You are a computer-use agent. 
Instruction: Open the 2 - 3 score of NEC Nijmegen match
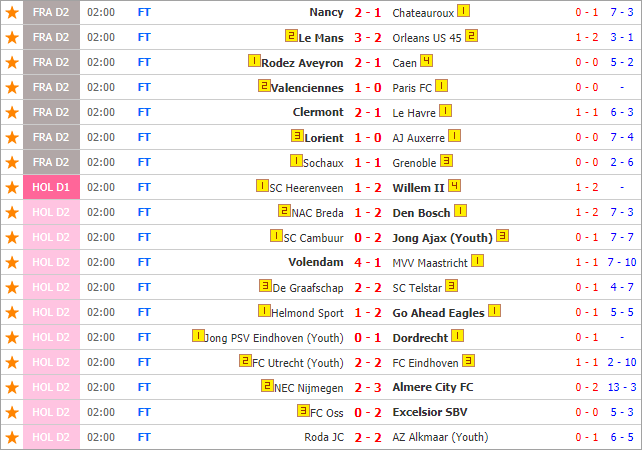[368, 387]
